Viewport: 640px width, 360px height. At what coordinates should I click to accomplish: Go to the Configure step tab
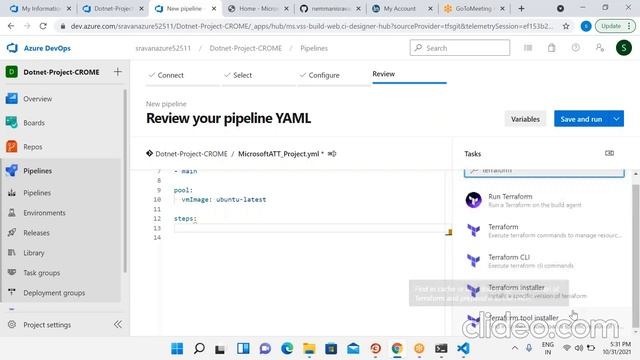click(x=324, y=75)
